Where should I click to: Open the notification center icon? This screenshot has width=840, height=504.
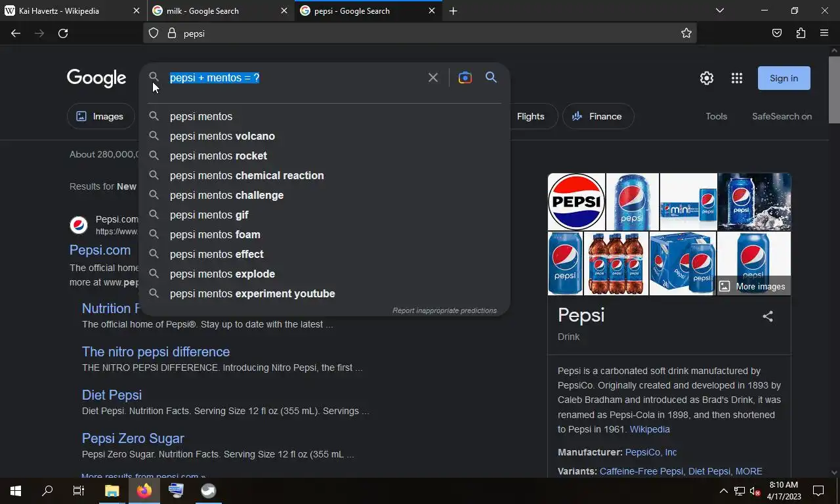818,491
